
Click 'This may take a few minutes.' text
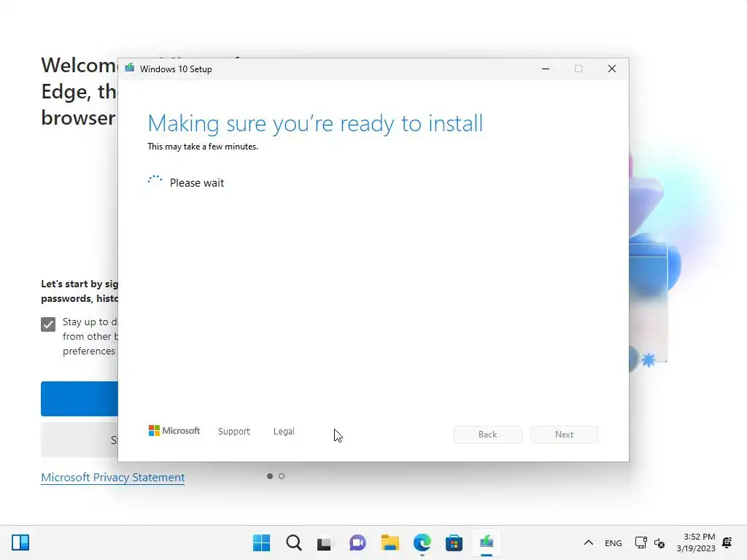point(203,147)
